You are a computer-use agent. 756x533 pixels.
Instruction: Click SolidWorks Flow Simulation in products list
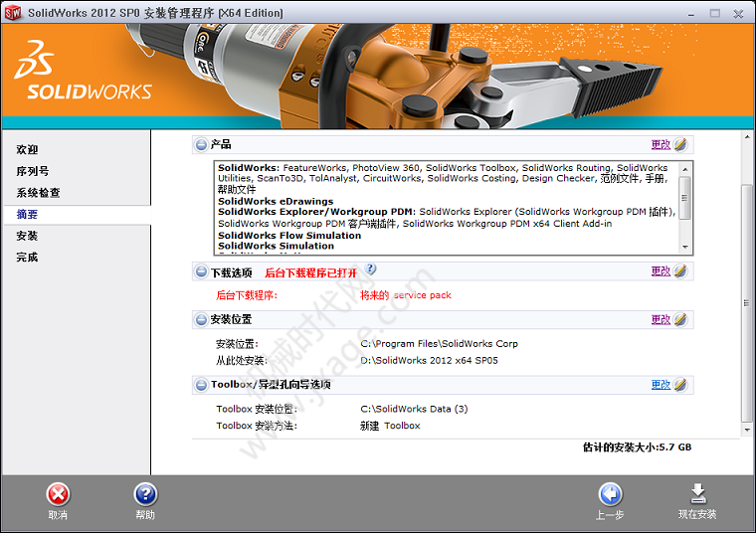(289, 236)
